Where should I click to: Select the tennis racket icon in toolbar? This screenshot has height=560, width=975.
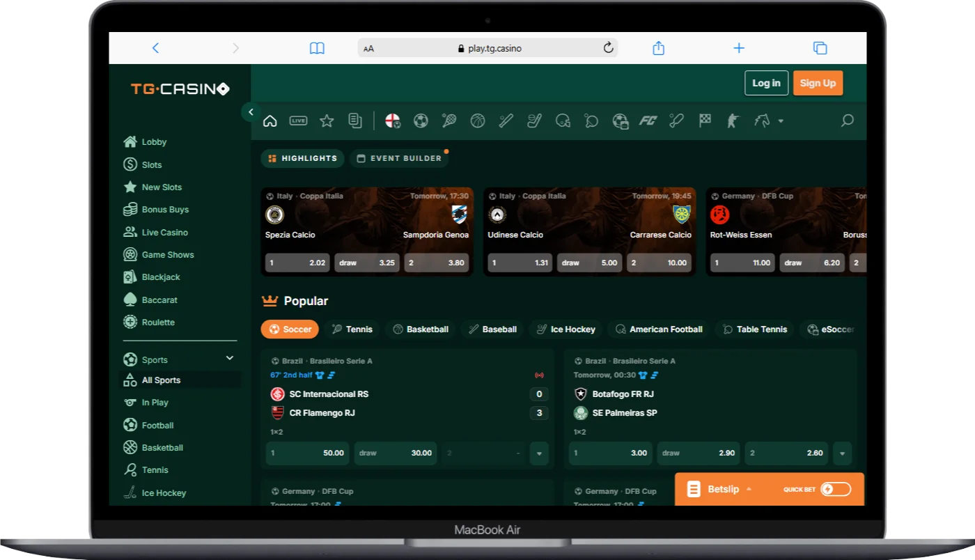pyautogui.click(x=449, y=120)
